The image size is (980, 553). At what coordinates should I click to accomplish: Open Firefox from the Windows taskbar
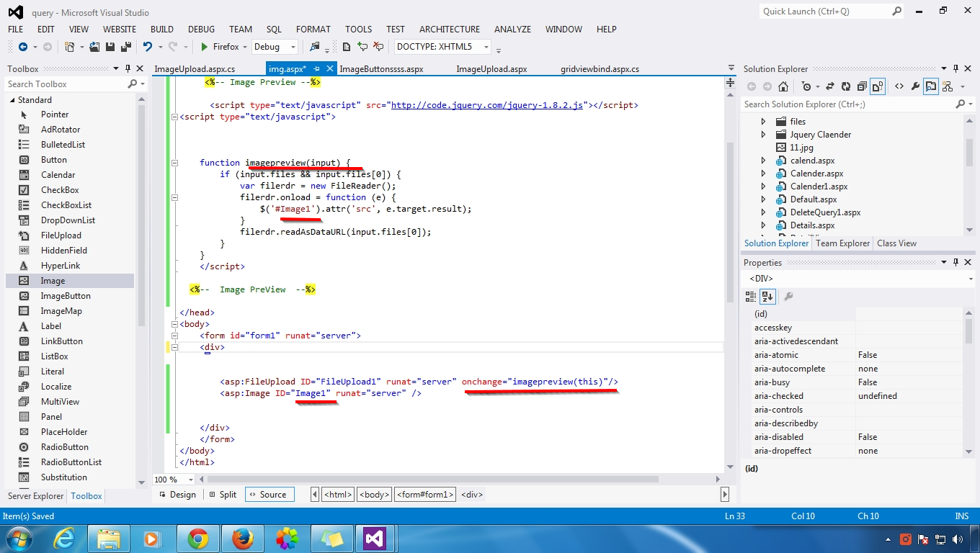[242, 539]
